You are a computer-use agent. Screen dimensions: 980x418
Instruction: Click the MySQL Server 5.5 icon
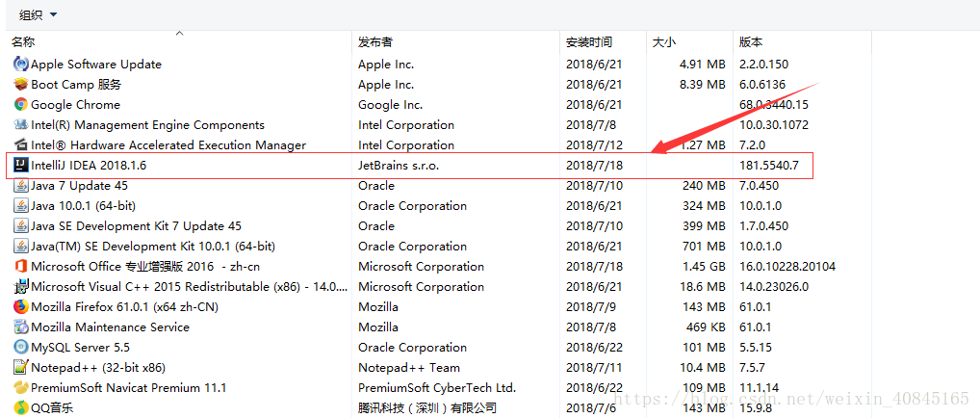(20, 348)
